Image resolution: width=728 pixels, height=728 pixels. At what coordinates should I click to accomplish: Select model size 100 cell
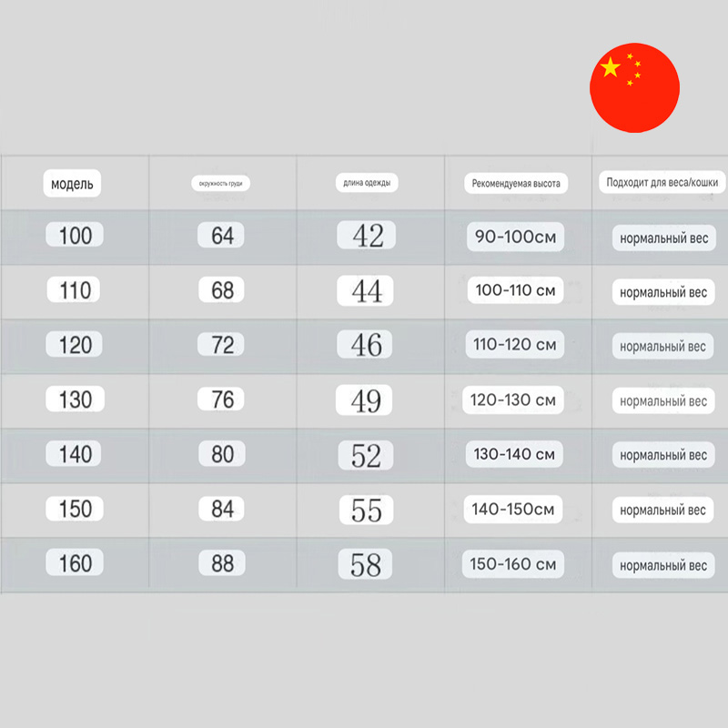pyautogui.click(x=75, y=236)
